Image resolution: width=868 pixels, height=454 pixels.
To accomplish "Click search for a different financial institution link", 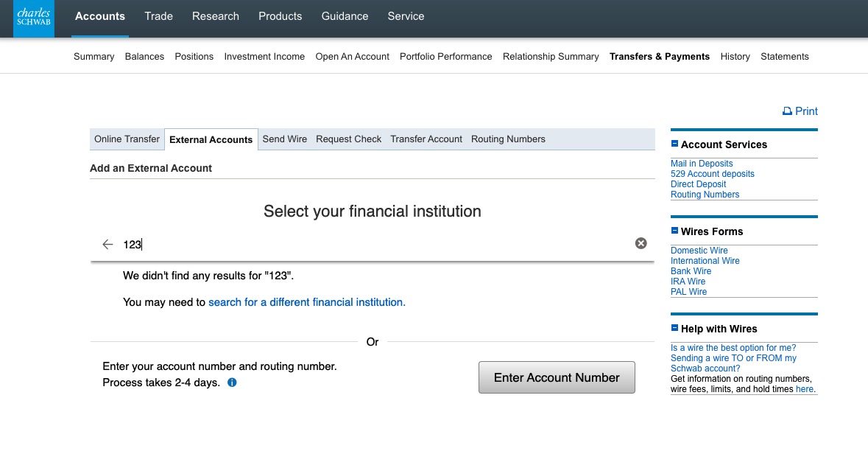I will point(306,302).
